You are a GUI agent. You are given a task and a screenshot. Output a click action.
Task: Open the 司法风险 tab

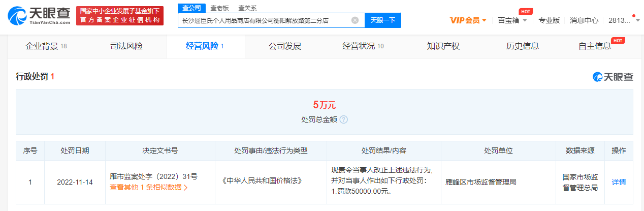tap(126, 46)
